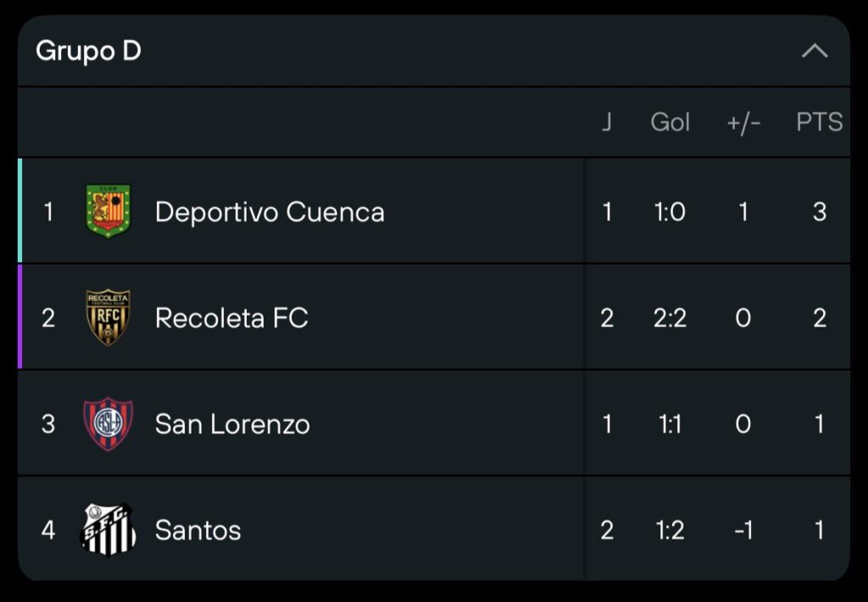This screenshot has width=868, height=602.
Task: Click Deportivo Cuenca's 3 points value
Action: click(x=819, y=211)
